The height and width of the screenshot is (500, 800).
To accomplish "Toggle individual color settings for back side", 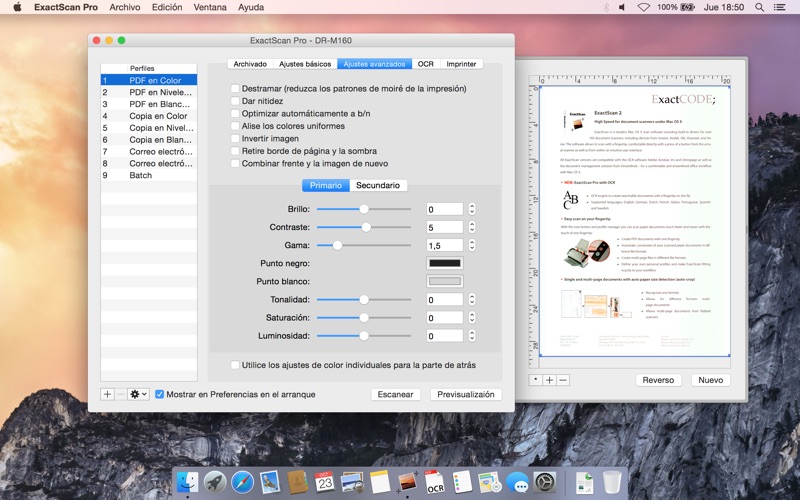I will pos(235,365).
